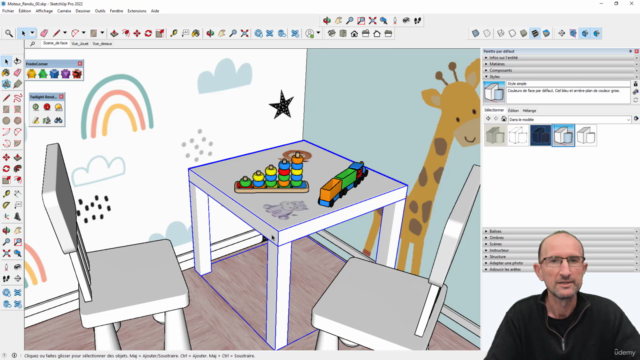Screen dimensions: 640x360
Task: Switch to Left view icon
Action: (x=388, y=33)
